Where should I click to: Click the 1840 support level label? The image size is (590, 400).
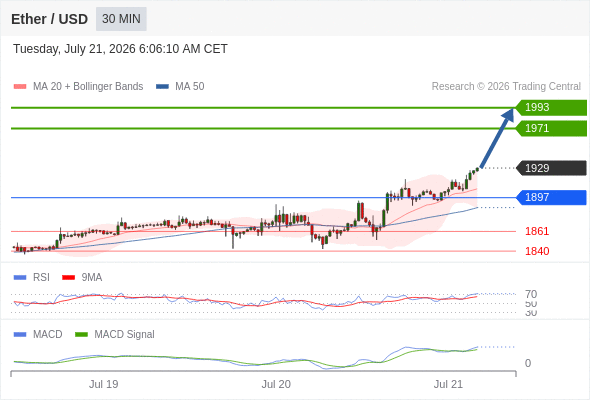(x=537, y=251)
